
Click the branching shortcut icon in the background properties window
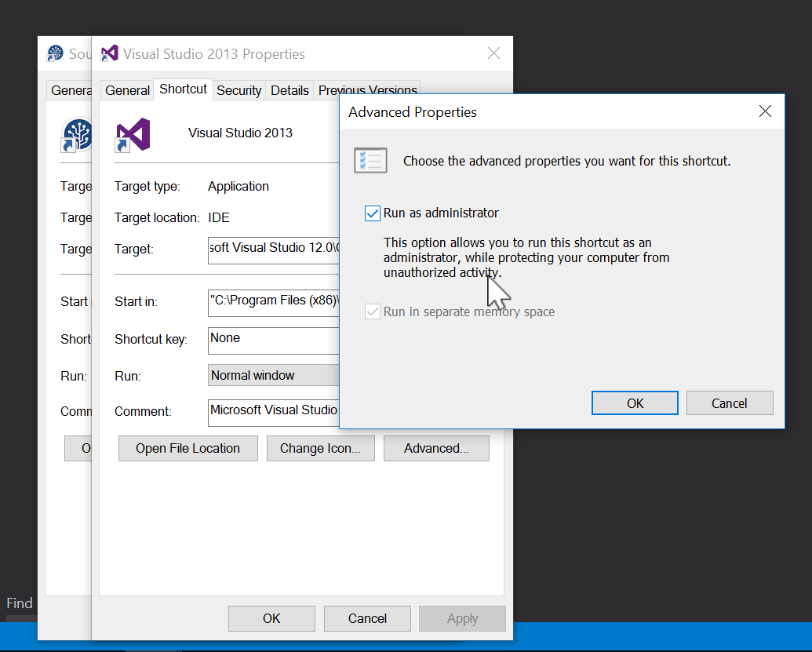click(x=77, y=135)
